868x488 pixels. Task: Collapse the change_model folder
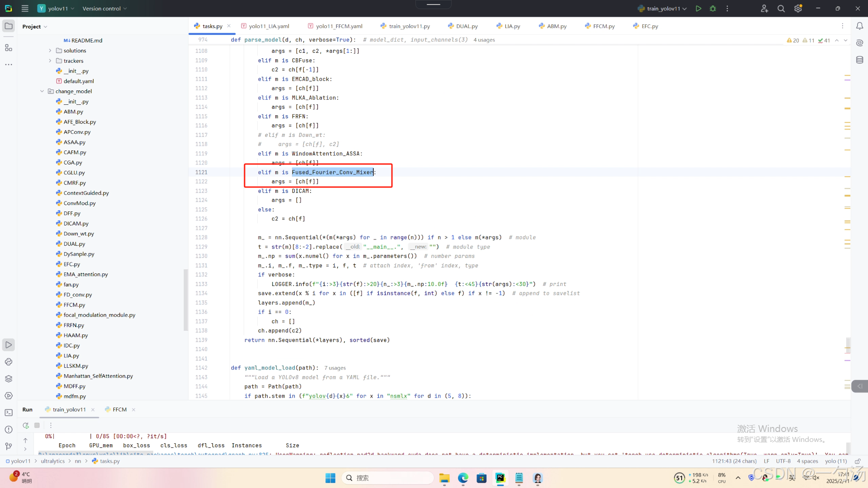[42, 91]
